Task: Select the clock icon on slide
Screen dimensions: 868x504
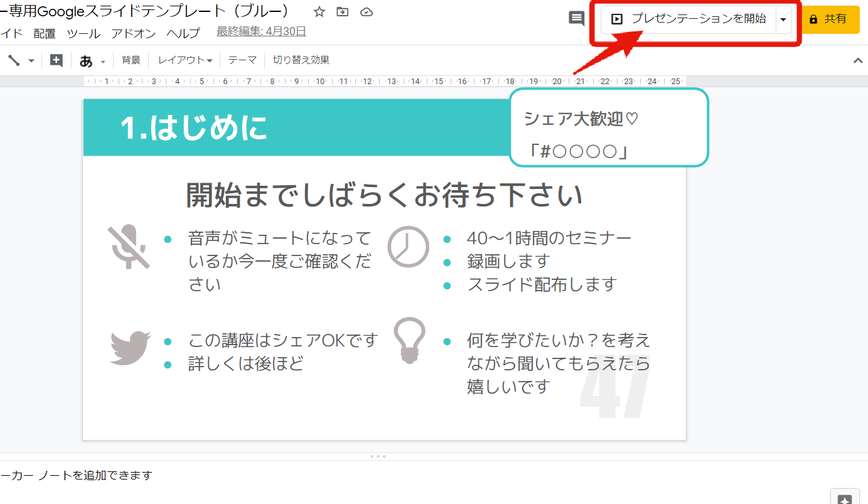Action: click(x=408, y=247)
